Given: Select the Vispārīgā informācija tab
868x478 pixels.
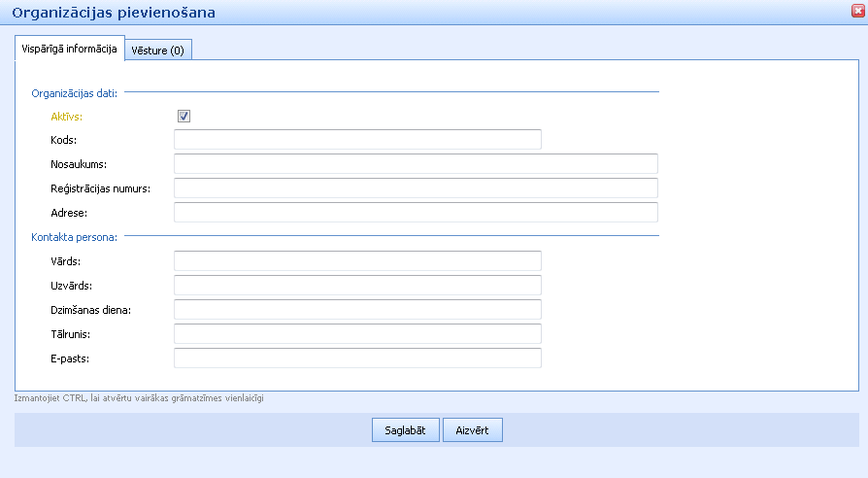Looking at the screenshot, I should pos(69,49).
